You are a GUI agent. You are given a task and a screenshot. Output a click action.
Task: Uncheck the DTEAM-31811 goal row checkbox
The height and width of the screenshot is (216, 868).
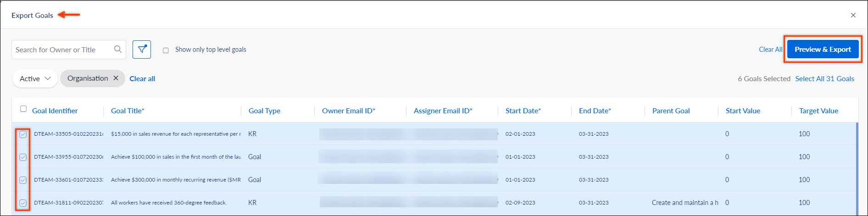click(x=23, y=203)
